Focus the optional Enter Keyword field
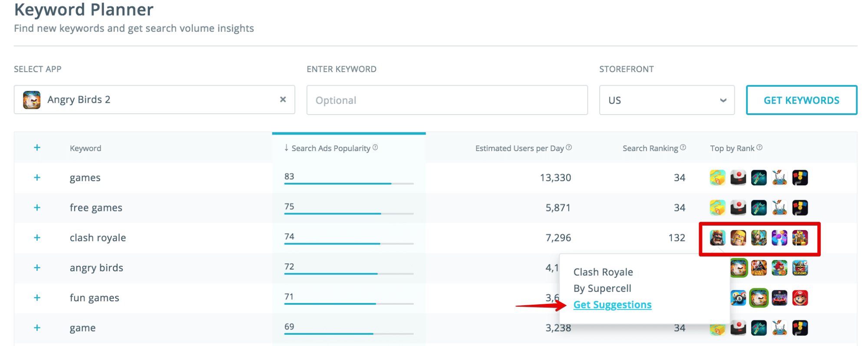Screen dimensions: 868x346 447,100
